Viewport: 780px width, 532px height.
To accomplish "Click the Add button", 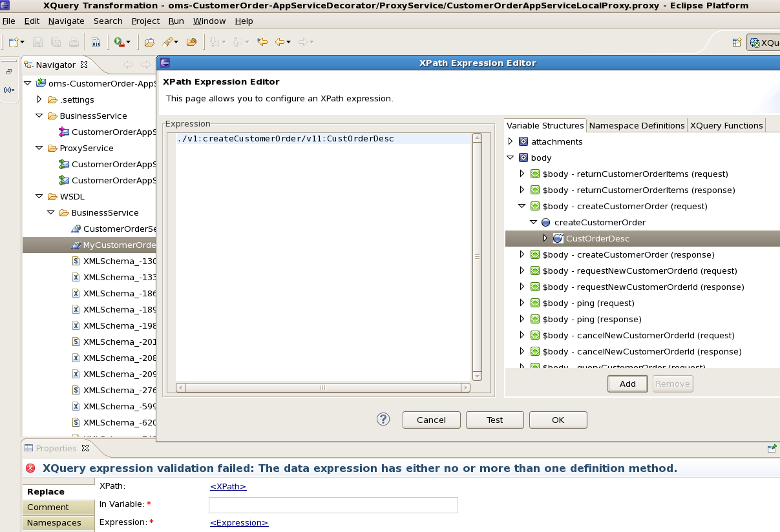I will (627, 384).
